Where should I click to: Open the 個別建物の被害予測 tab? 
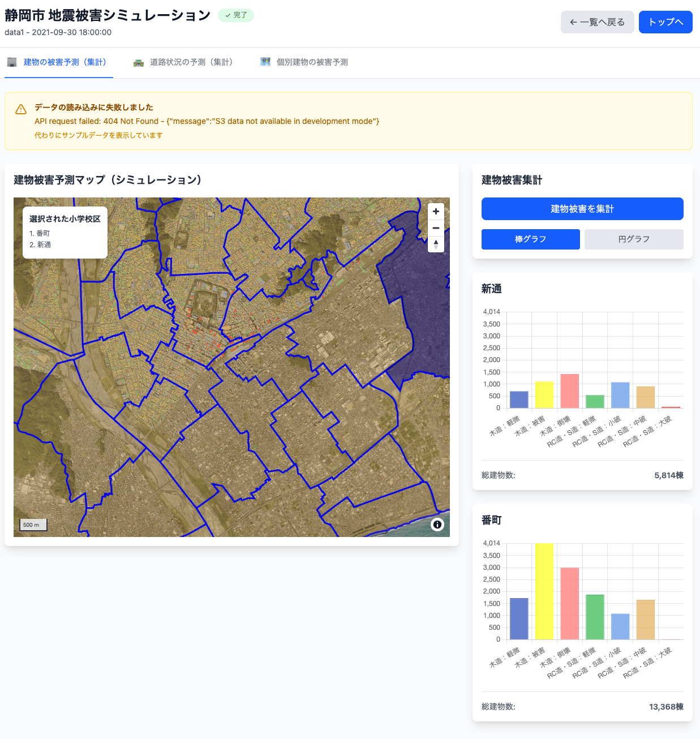coord(312,62)
